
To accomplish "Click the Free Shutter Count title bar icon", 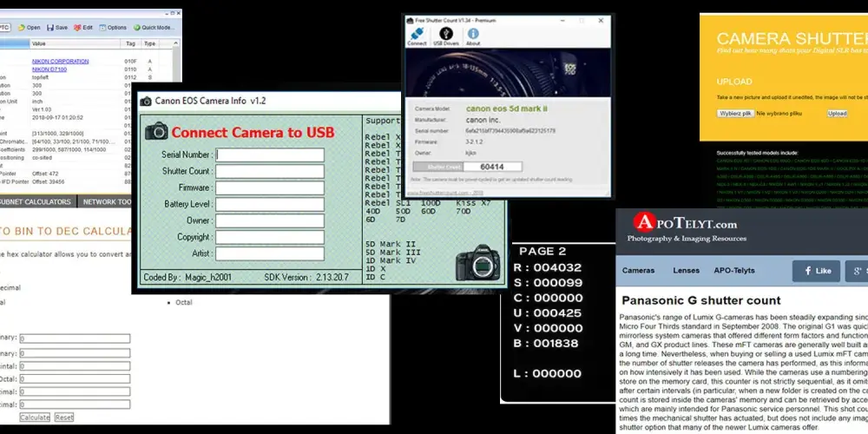I will [411, 21].
